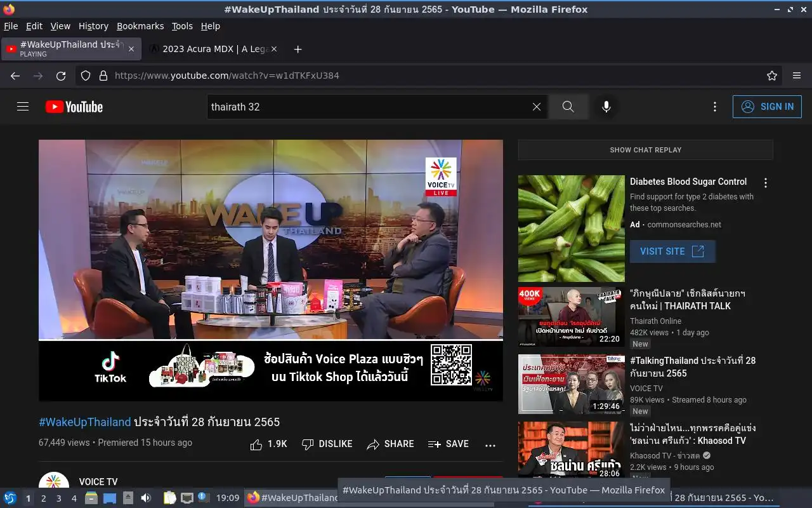Go back with the browser back arrow
Screen dimensions: 812x508
(x=15, y=76)
